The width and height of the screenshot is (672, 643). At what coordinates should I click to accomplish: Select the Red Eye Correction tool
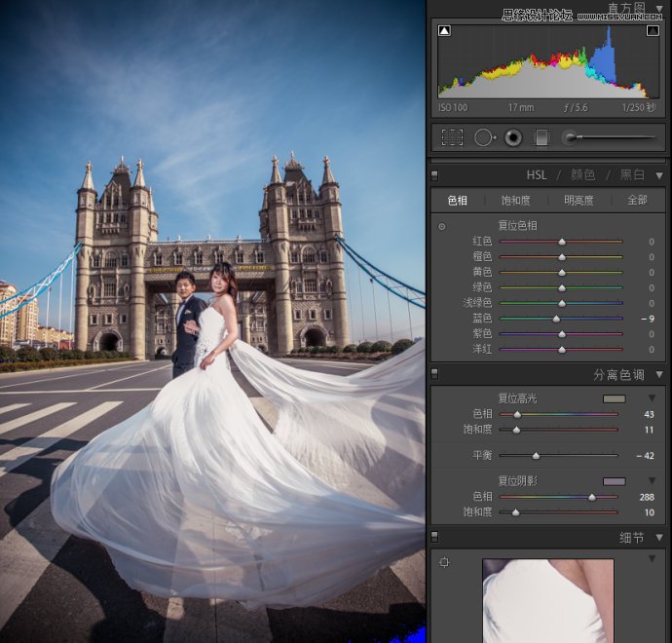[513, 138]
